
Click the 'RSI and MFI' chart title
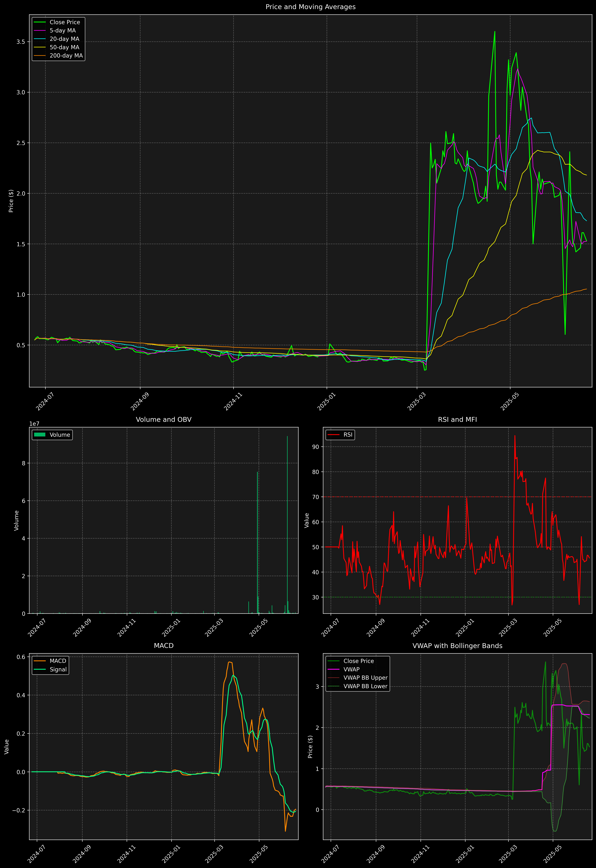(457, 419)
